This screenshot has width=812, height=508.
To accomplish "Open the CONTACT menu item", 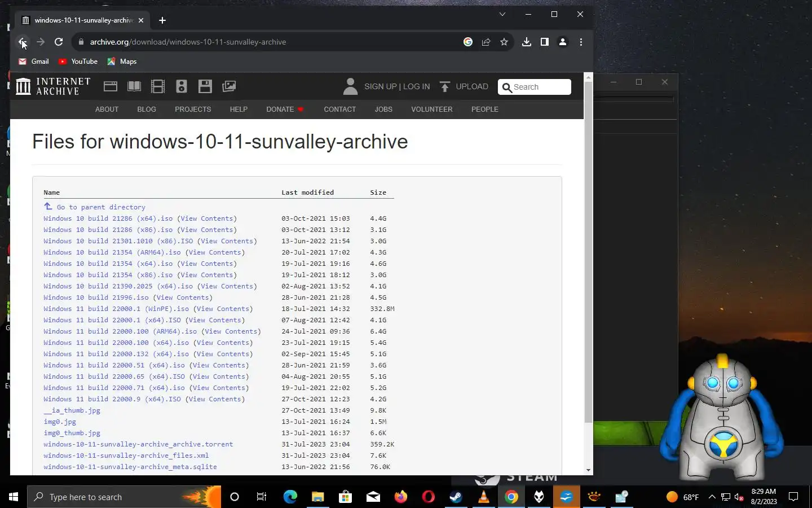I will [x=339, y=110].
